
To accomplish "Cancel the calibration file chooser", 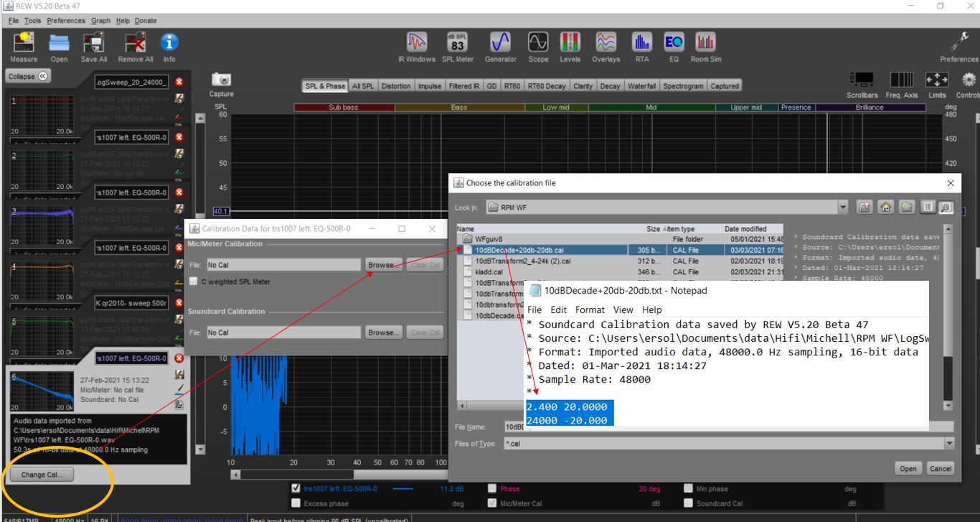I will tap(940, 468).
